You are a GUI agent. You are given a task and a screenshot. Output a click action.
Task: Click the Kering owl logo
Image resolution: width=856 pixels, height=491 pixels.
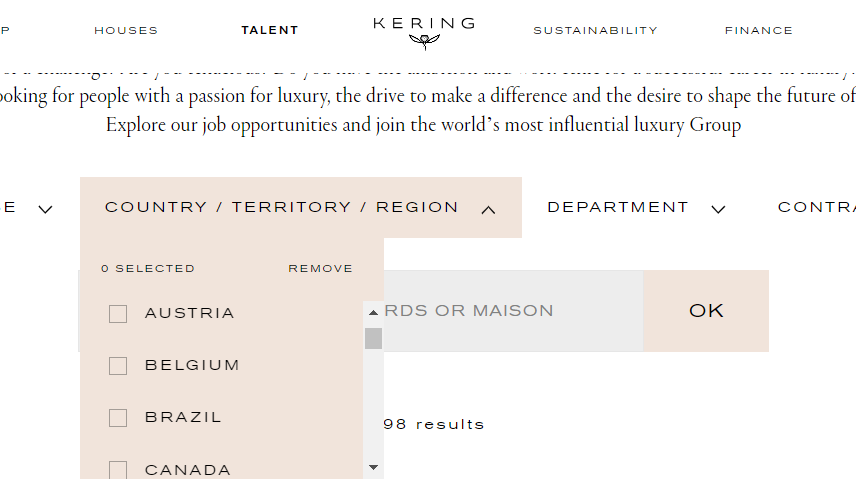(424, 41)
